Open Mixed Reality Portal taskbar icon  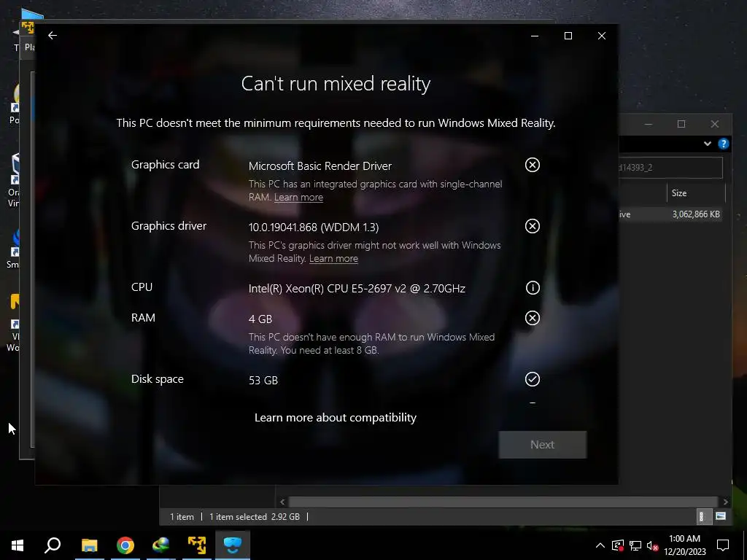(x=233, y=545)
